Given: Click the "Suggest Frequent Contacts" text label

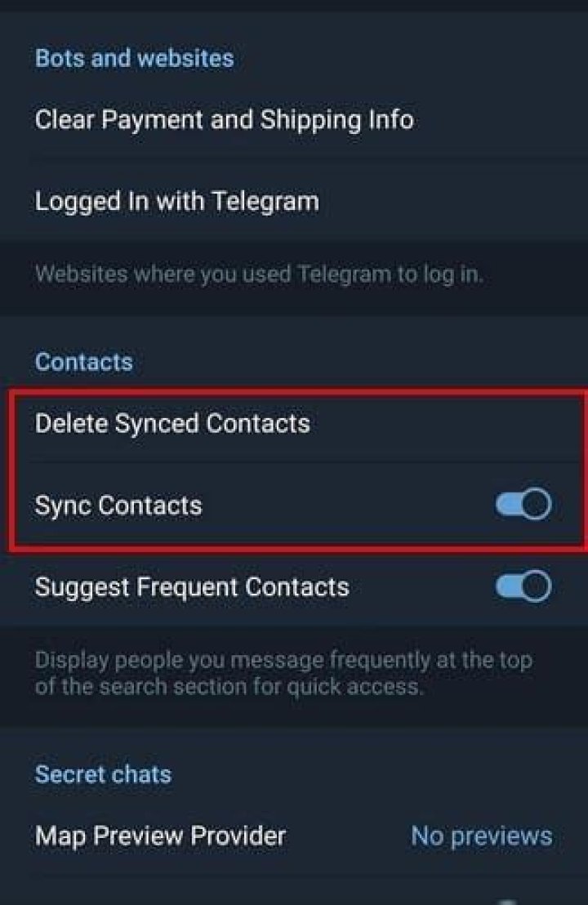Looking at the screenshot, I should point(192,586).
